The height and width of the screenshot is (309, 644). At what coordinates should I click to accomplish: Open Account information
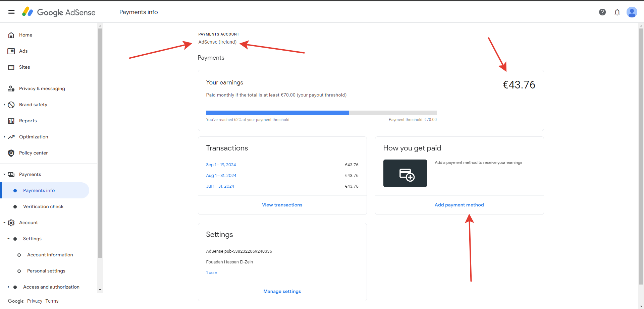[x=50, y=255]
